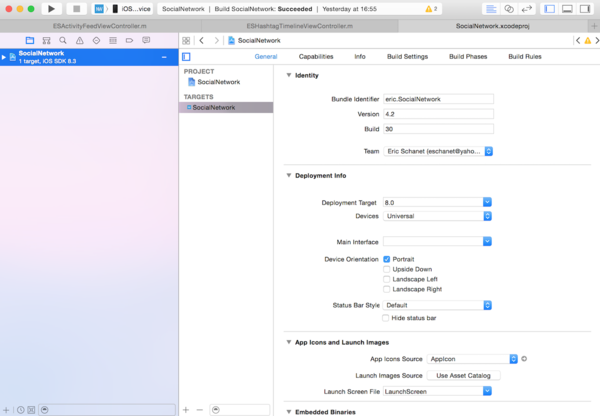Switch to the Build Phases tab

pos(468,57)
